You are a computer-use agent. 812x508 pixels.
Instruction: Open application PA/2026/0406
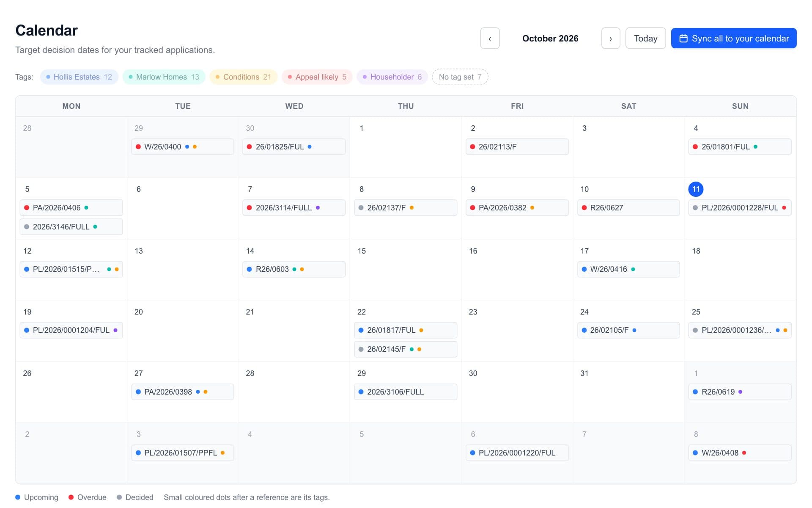[x=71, y=208]
